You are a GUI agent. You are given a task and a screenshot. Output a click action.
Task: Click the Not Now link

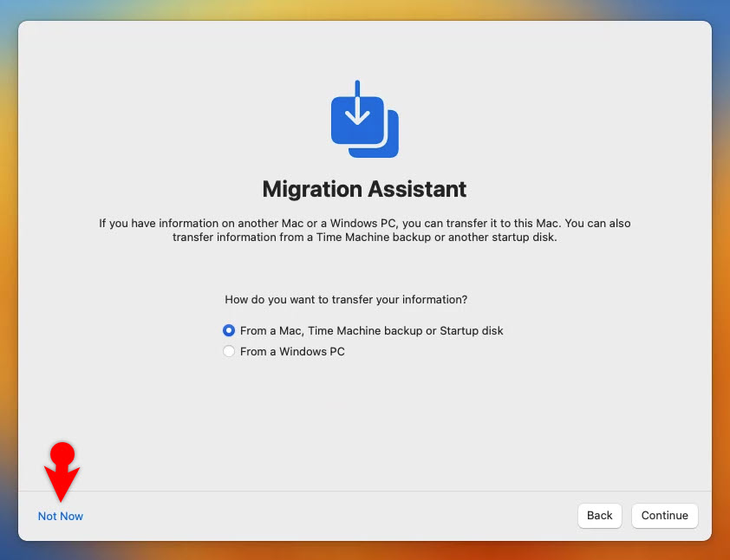tap(61, 517)
